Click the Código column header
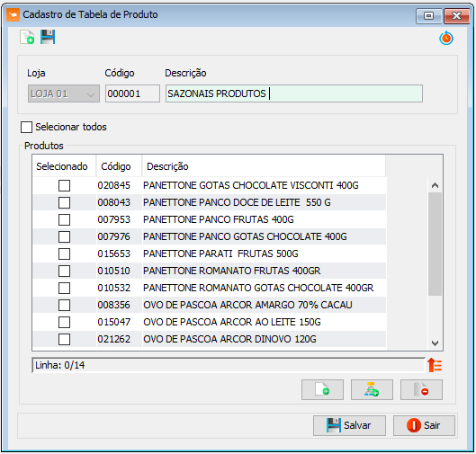Image resolution: width=476 pixels, height=454 pixels. point(119,166)
